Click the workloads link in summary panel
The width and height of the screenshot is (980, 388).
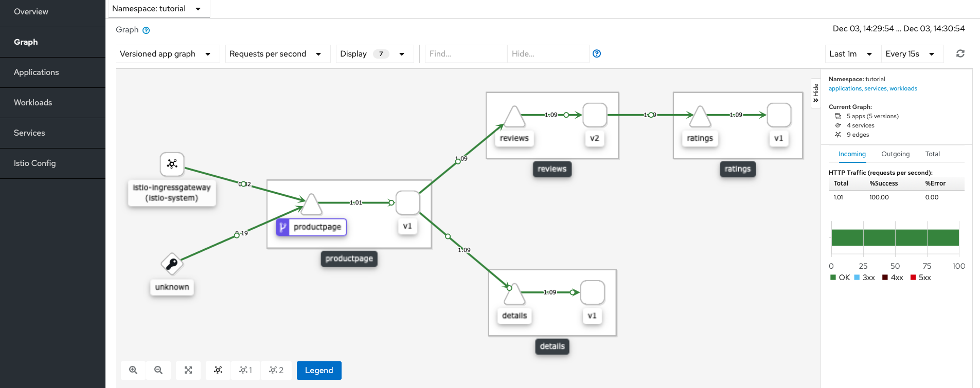point(903,88)
